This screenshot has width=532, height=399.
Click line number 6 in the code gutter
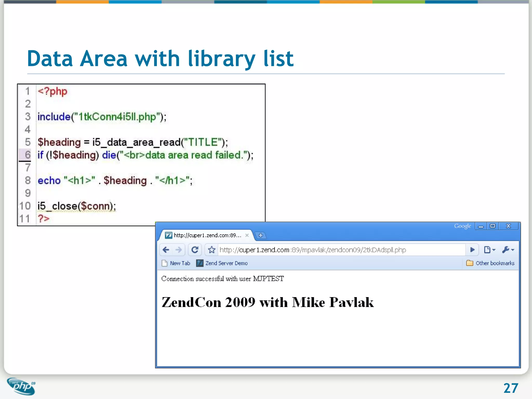28,155
